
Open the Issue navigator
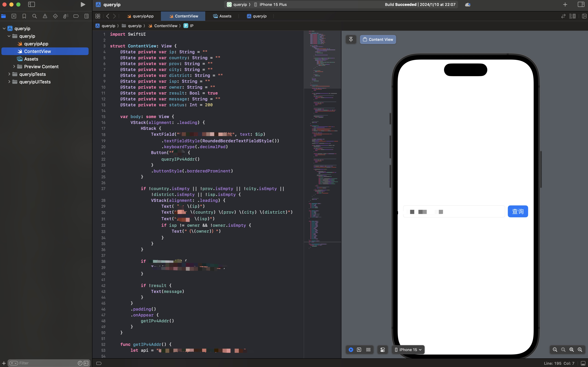coord(45,16)
